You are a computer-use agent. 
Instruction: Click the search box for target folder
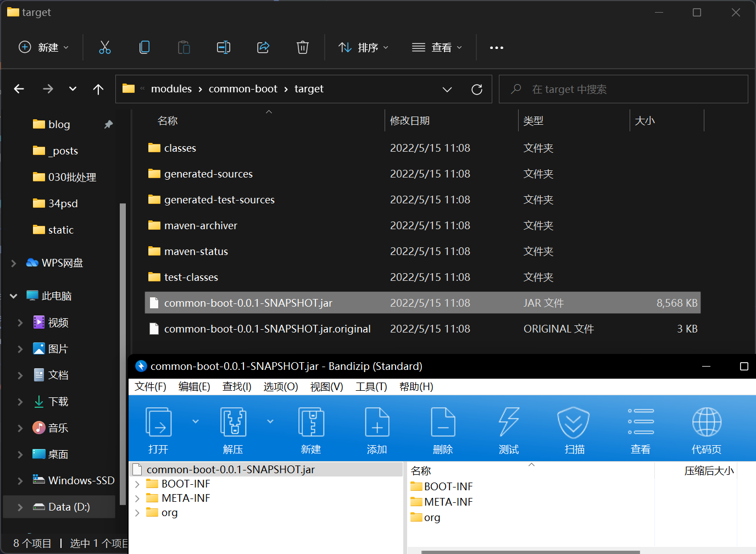[624, 90]
